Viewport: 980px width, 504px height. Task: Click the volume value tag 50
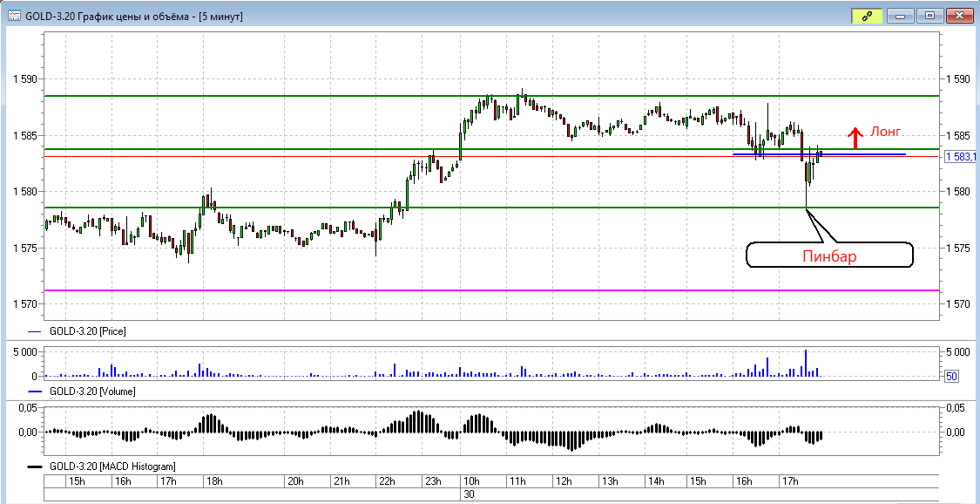(951, 377)
